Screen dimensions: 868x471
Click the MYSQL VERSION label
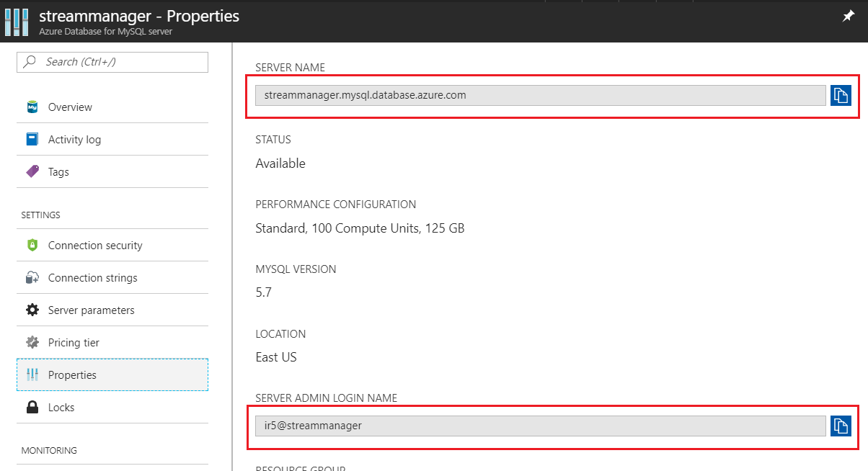[x=296, y=269]
